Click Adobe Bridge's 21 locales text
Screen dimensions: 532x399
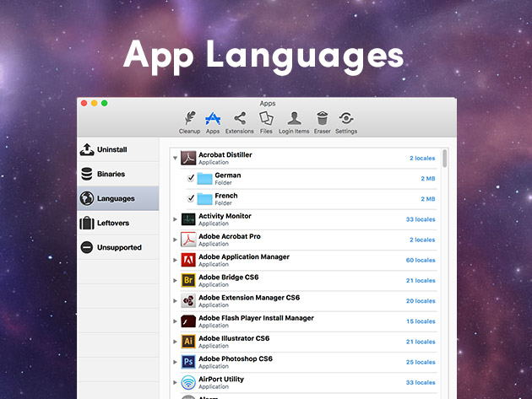point(421,280)
